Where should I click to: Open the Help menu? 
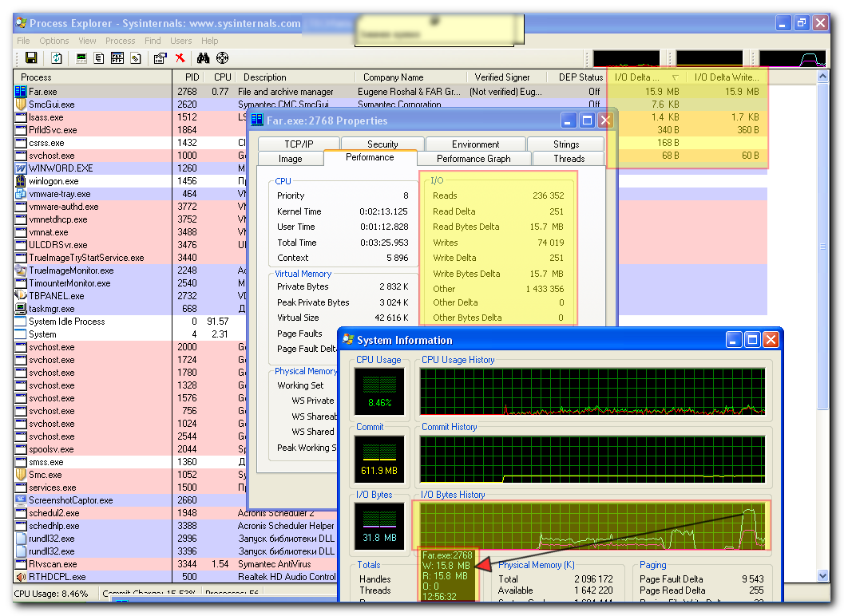tap(209, 41)
